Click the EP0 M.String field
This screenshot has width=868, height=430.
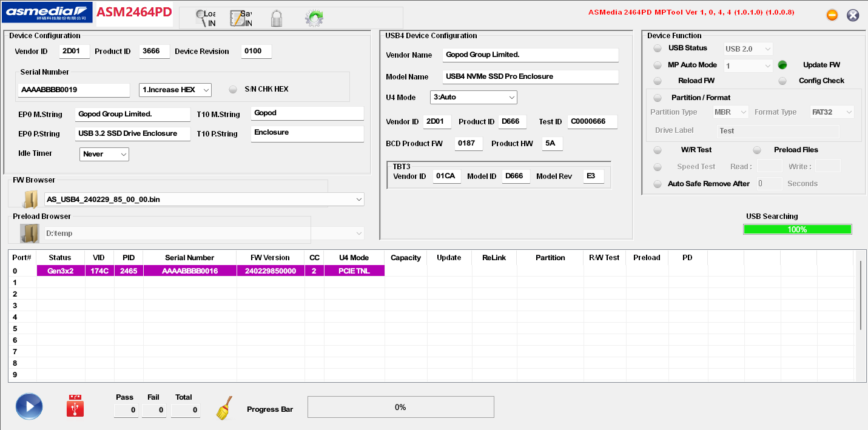pyautogui.click(x=133, y=114)
